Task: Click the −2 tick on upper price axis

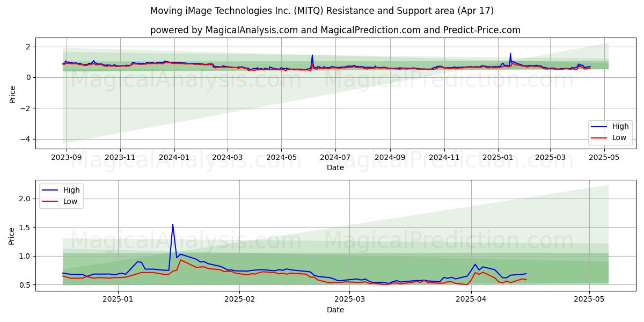Action: 25,108
